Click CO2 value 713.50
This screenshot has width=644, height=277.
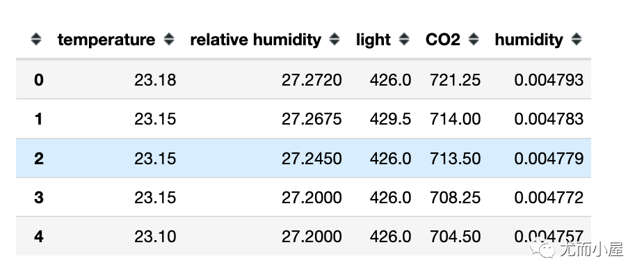tap(455, 159)
